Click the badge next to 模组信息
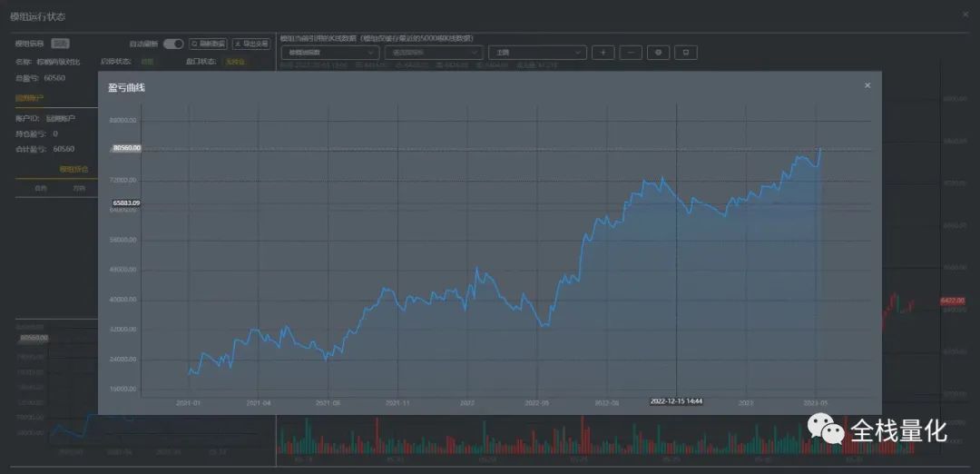The image size is (980, 474). click(x=61, y=44)
